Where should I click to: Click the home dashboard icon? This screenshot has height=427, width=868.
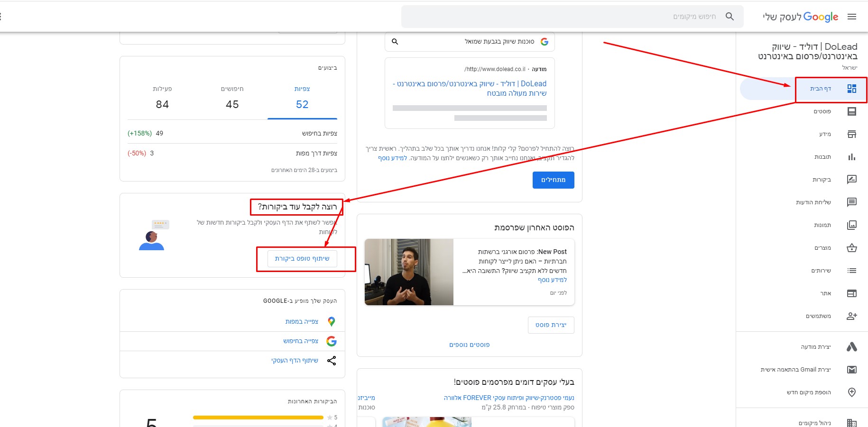tap(852, 89)
